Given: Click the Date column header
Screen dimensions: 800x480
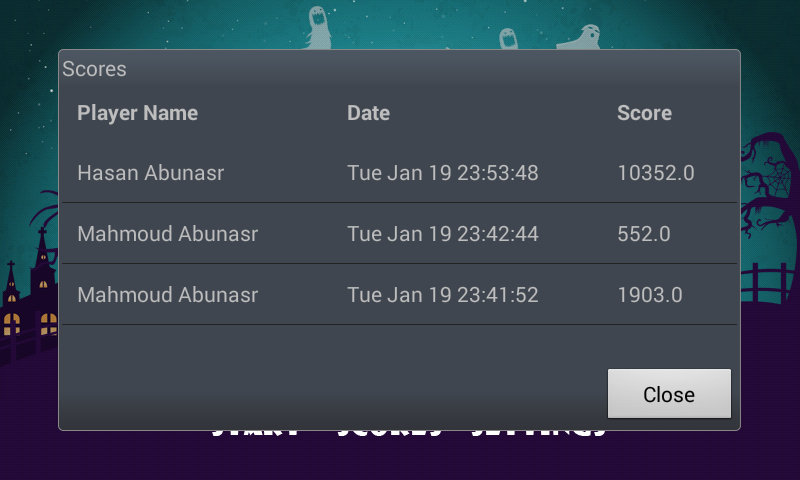Looking at the screenshot, I should 368,113.
